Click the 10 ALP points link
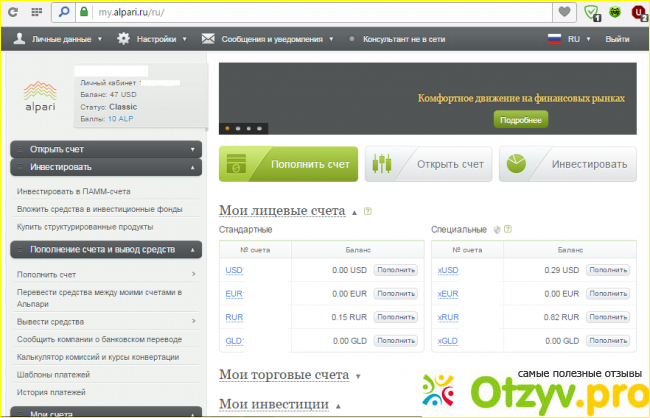 click(120, 119)
